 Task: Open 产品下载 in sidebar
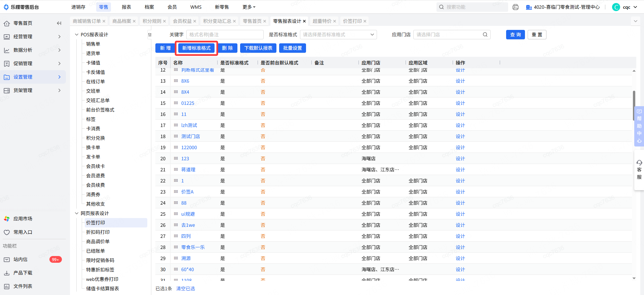[x=23, y=273]
